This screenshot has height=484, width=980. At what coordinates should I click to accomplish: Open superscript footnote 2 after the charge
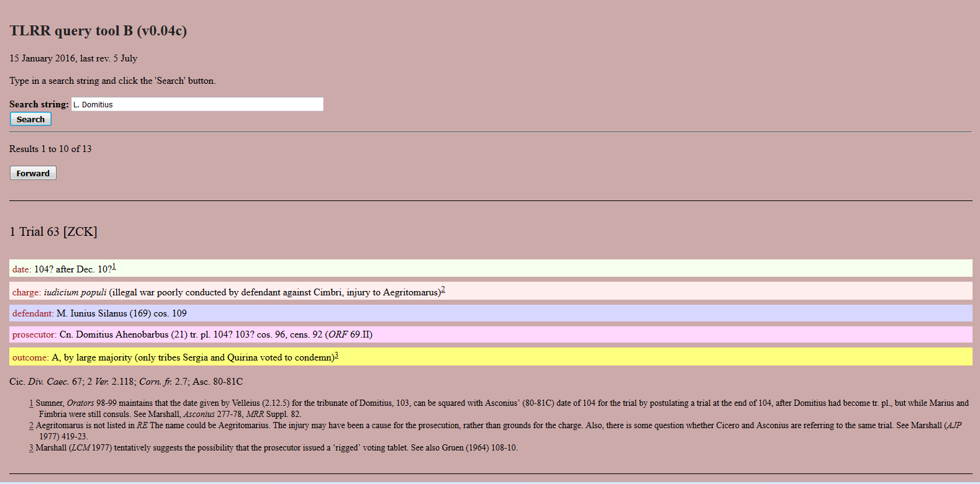[x=443, y=290]
